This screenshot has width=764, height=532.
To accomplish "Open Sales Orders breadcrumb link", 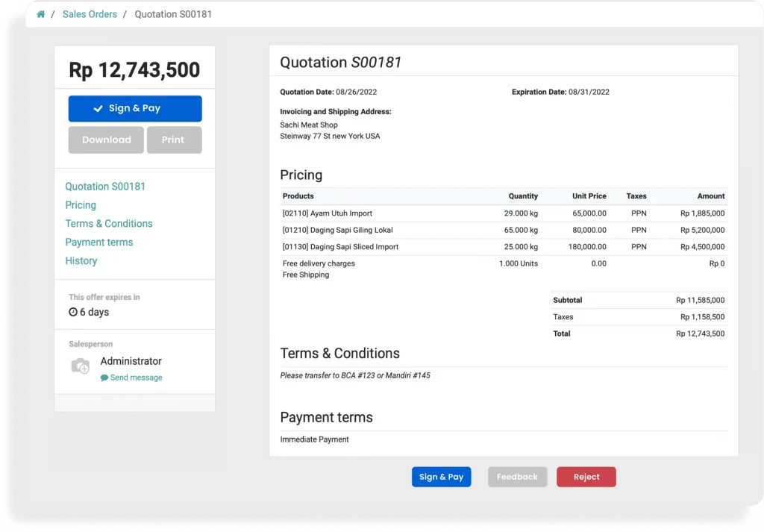I will pyautogui.click(x=90, y=14).
